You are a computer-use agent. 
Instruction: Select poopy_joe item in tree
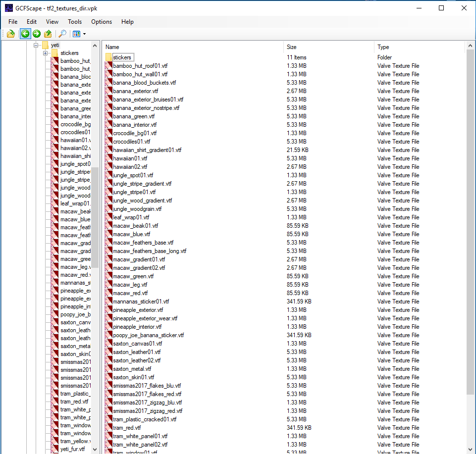(75, 314)
